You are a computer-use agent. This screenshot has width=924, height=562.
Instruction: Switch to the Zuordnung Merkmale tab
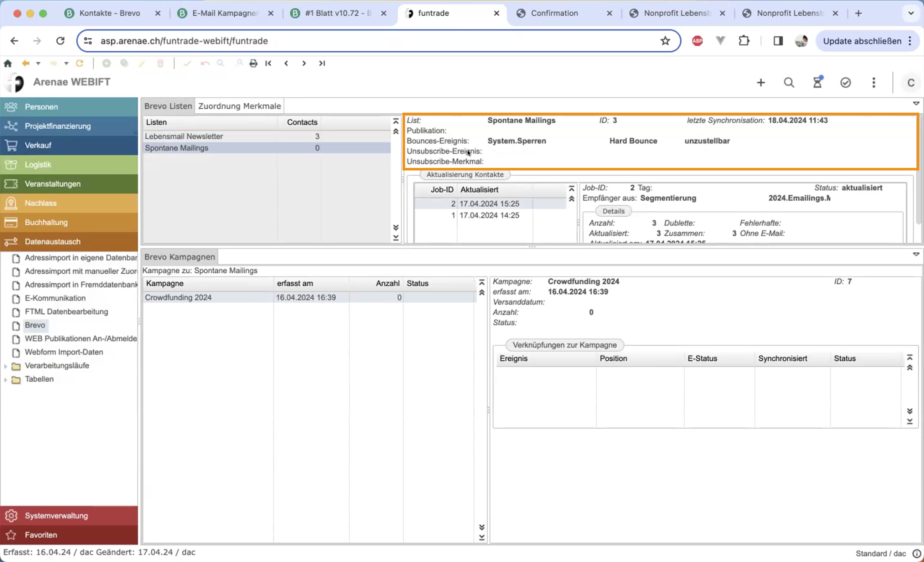click(239, 106)
